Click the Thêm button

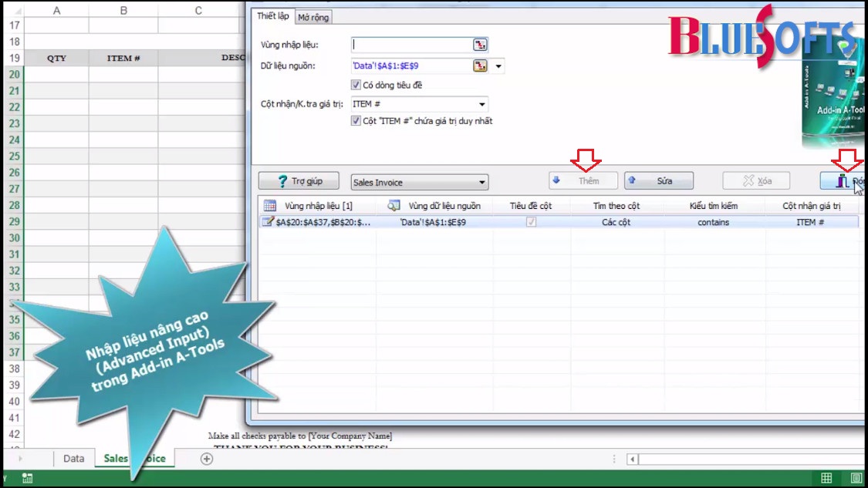[583, 181]
